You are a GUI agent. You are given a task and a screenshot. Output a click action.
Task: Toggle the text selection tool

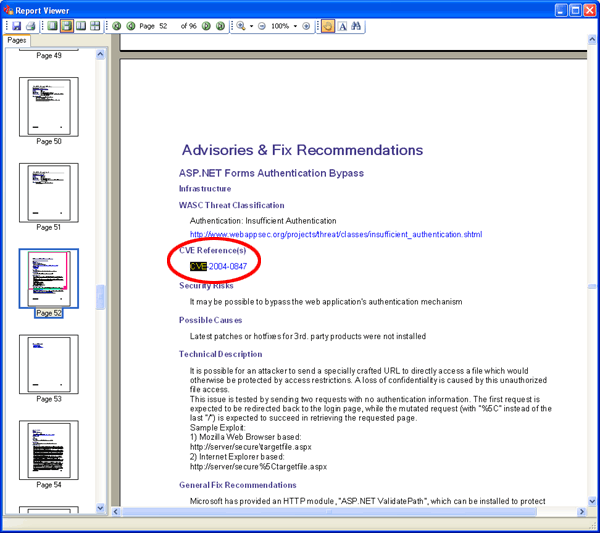point(342,26)
